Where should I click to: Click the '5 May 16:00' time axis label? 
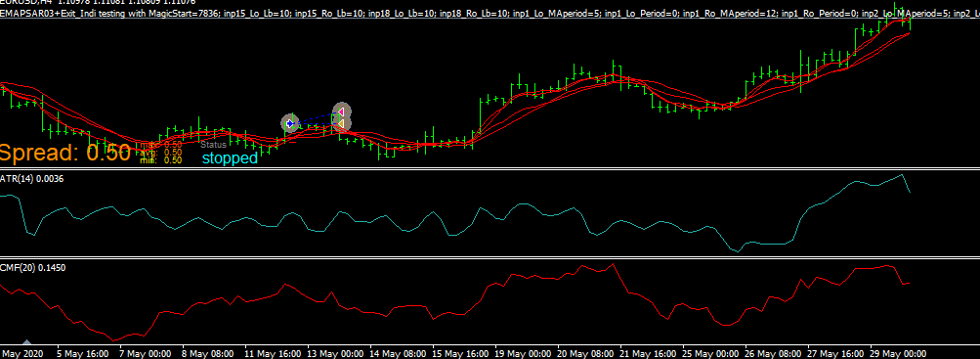tap(83, 353)
